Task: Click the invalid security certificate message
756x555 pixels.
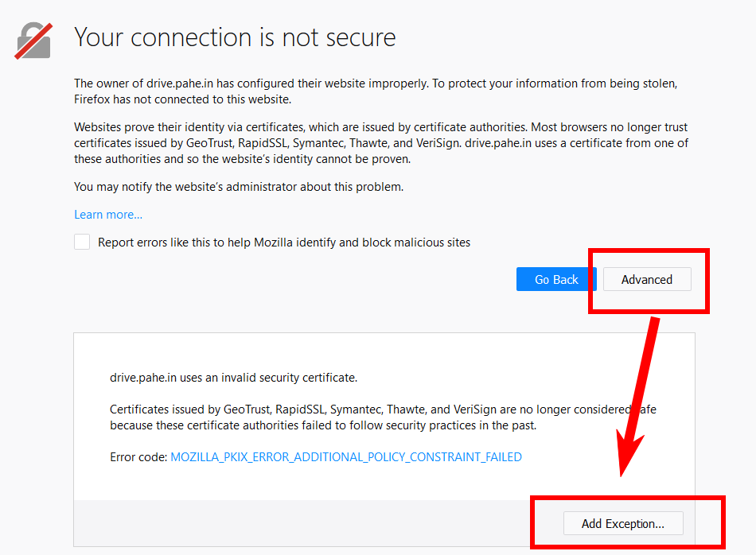Action: 233,378
